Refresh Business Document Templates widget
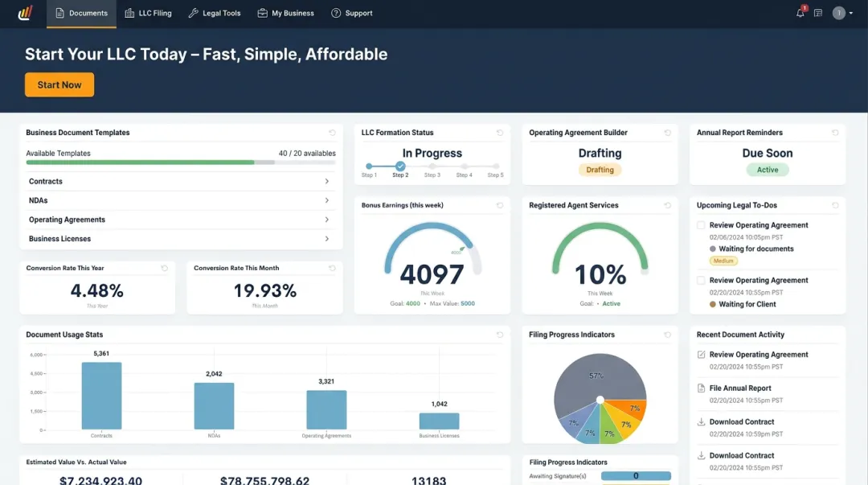The height and width of the screenshot is (485, 868). [x=332, y=133]
